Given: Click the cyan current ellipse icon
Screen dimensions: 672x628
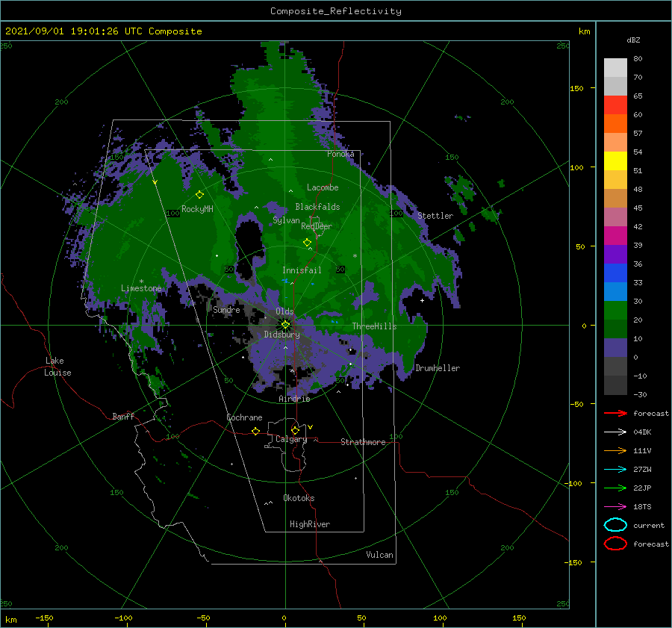Looking at the screenshot, I should coord(615,525).
